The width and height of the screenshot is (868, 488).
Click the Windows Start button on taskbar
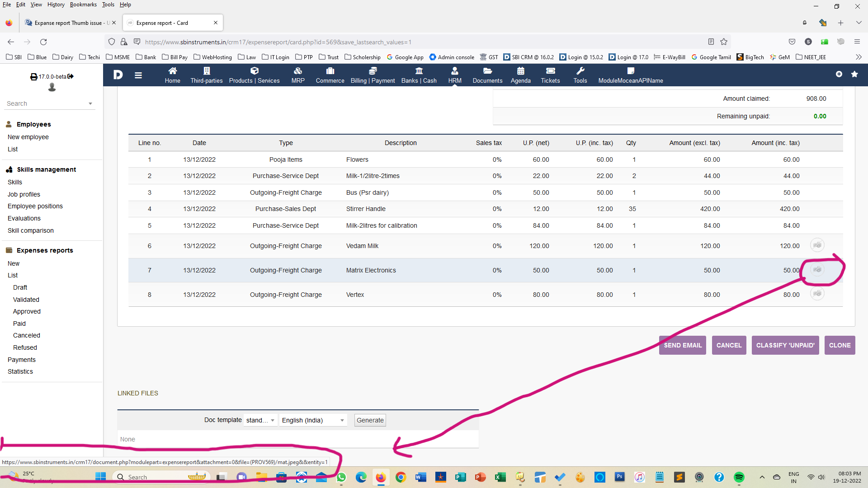click(x=100, y=477)
